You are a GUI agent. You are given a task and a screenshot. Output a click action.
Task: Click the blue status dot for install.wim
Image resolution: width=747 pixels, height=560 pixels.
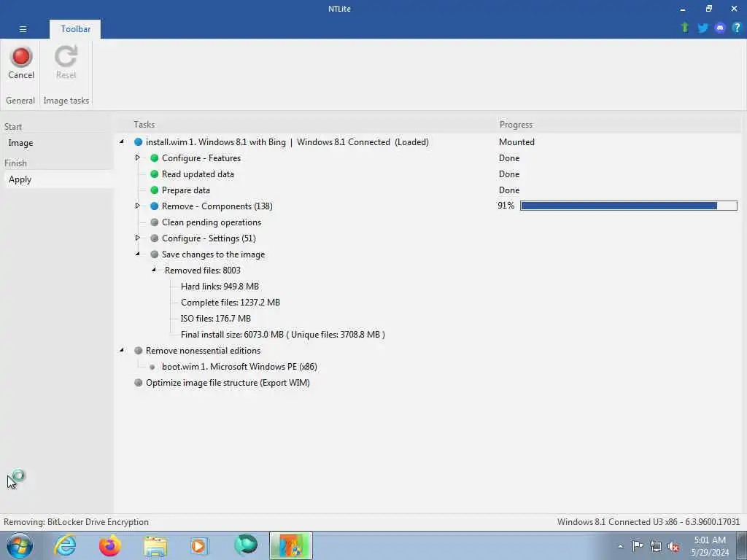(x=138, y=142)
